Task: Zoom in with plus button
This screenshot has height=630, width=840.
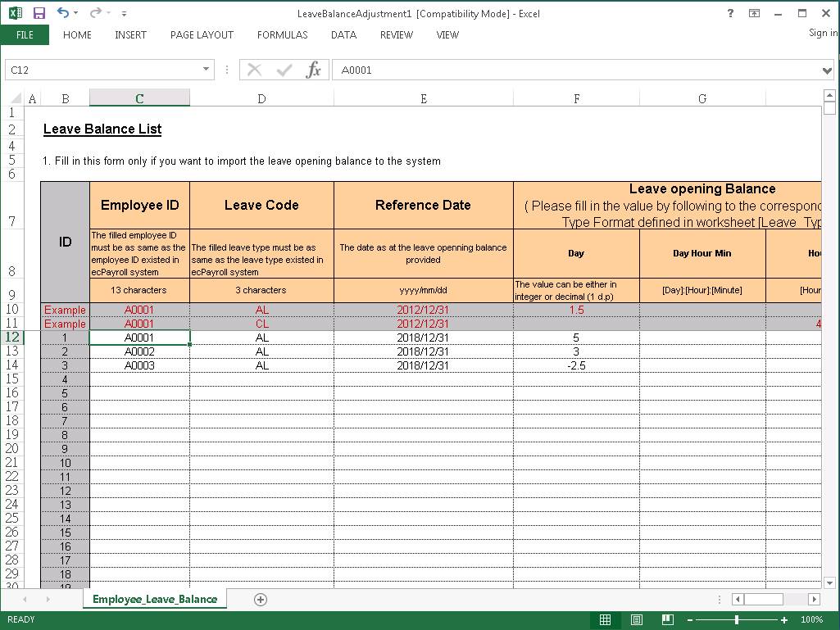Action: (784, 620)
